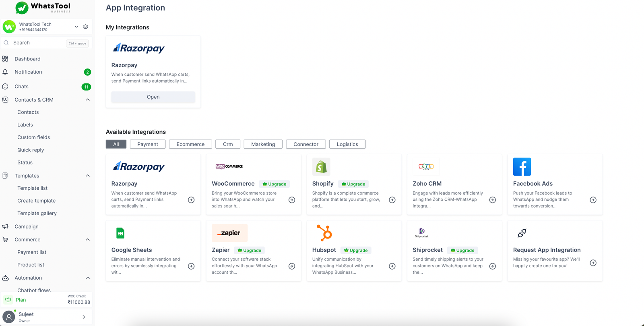The height and width of the screenshot is (326, 644).
Task: Open the Razorpay integration
Action: pos(153,97)
